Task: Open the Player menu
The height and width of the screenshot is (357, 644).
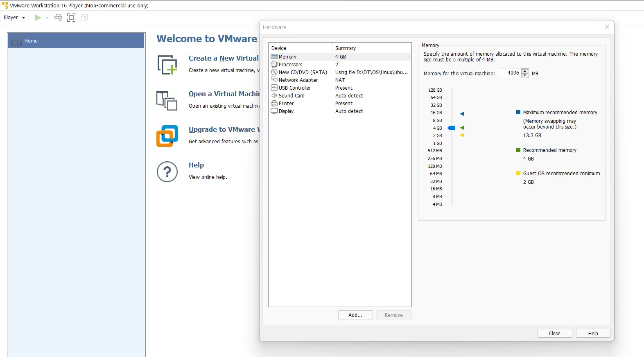Action: pos(14,18)
